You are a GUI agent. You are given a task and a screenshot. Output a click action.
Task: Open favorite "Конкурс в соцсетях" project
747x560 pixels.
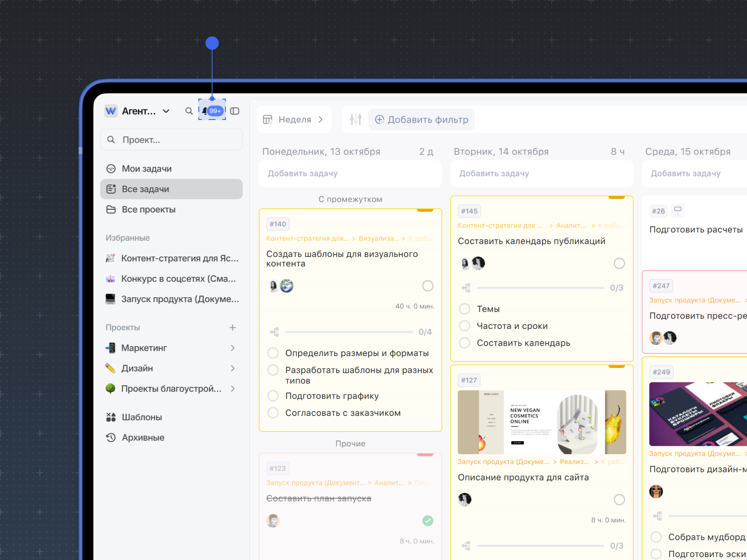[178, 279]
